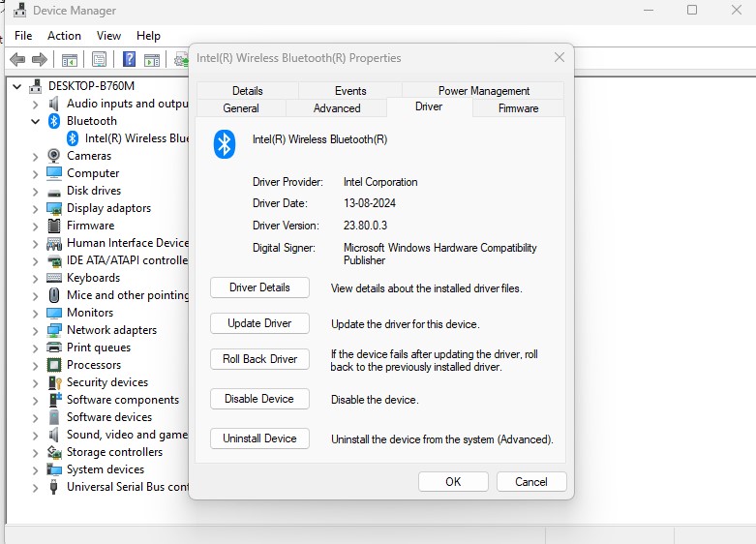Click the Processors chip icon
Screen dimensions: 756x544
55,365
